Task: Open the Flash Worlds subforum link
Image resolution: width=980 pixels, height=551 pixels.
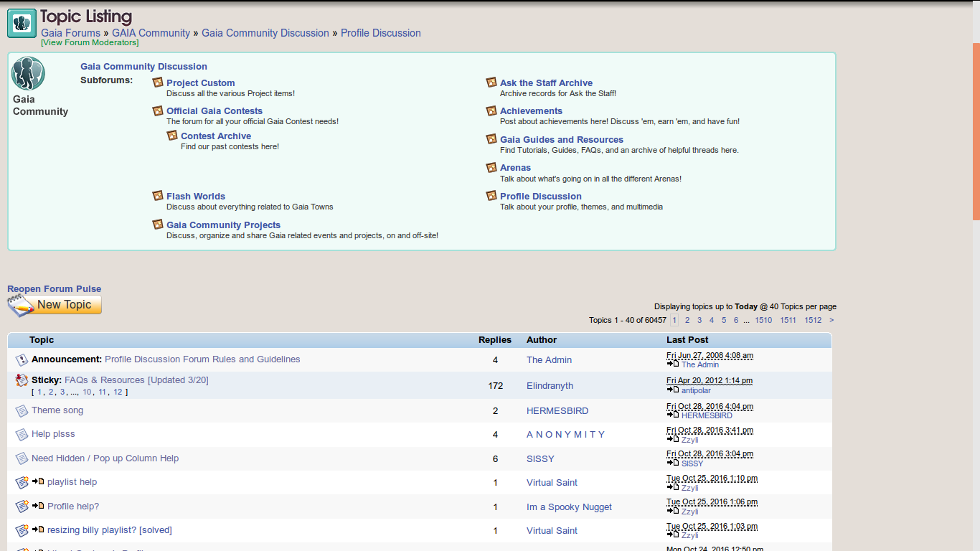Action: coord(196,197)
